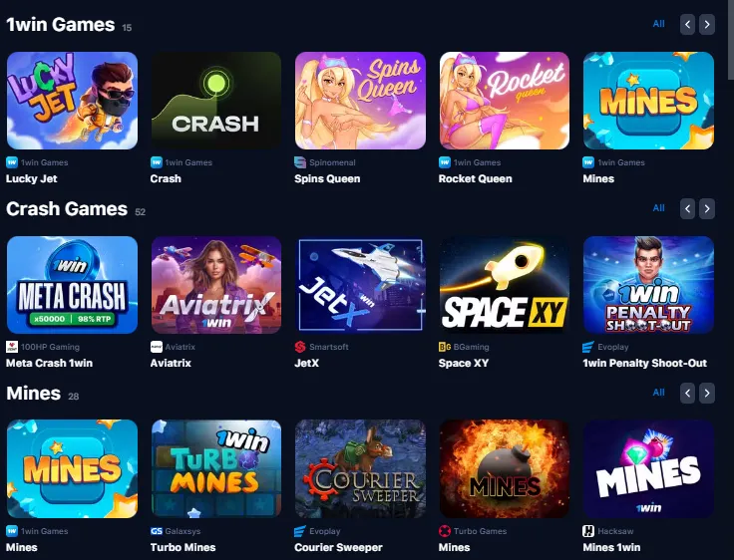
Task: Go to next page of Crash Games
Action: (707, 208)
